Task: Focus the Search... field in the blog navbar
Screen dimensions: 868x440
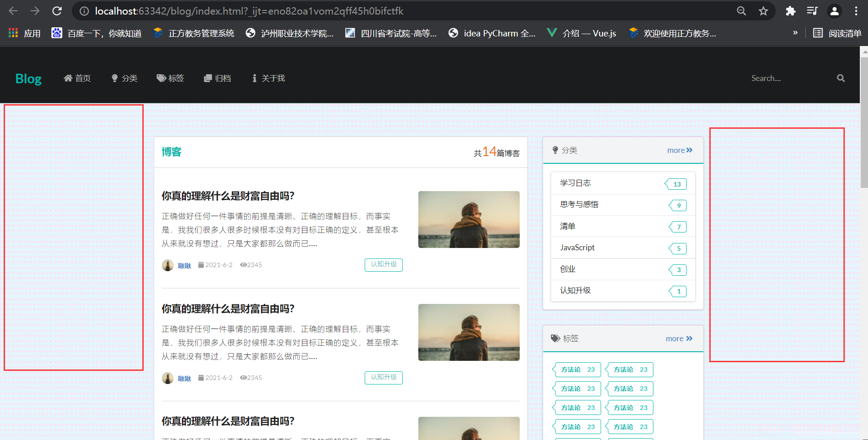Action: click(x=791, y=78)
